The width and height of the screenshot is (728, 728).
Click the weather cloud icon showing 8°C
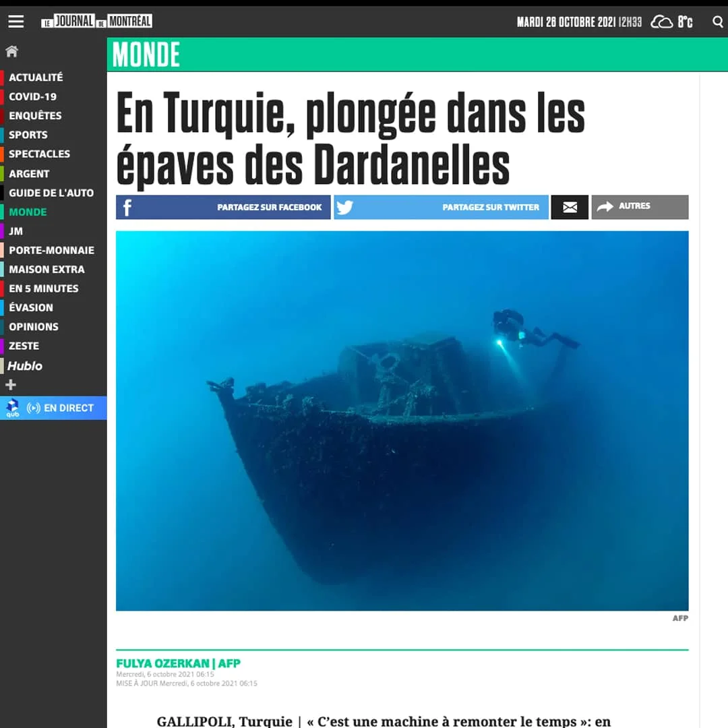pyautogui.click(x=661, y=22)
